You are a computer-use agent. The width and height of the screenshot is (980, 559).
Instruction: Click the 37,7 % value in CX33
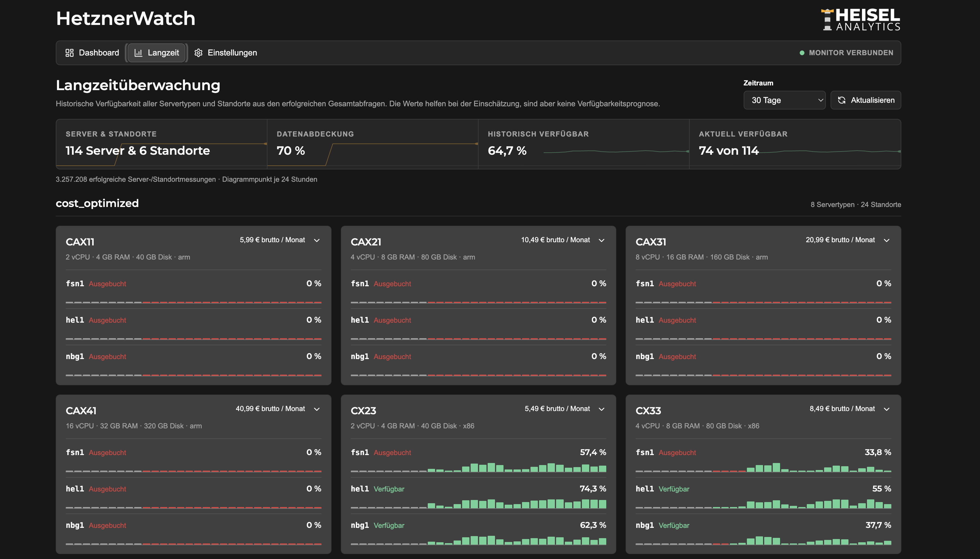(x=878, y=525)
